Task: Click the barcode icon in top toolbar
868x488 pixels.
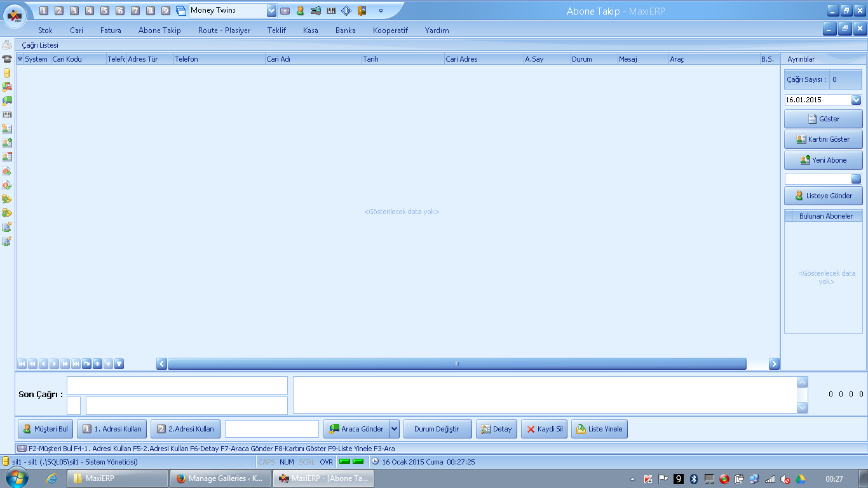Action: [331, 11]
